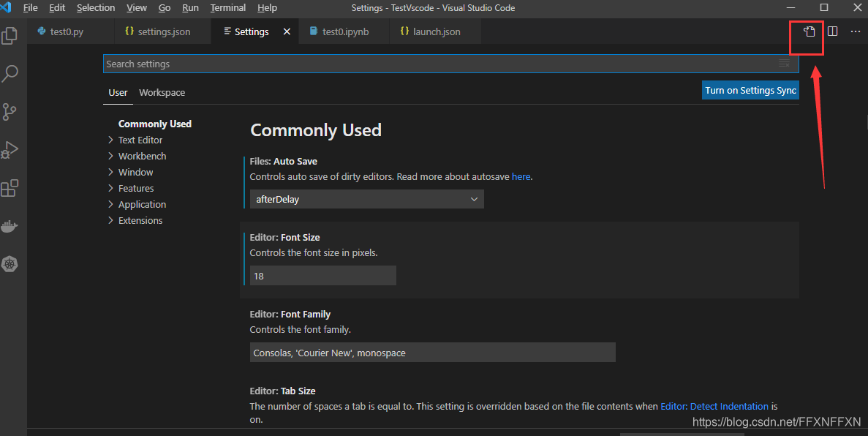Expand the Application settings category
Screen dimensions: 868x436
(x=142, y=204)
